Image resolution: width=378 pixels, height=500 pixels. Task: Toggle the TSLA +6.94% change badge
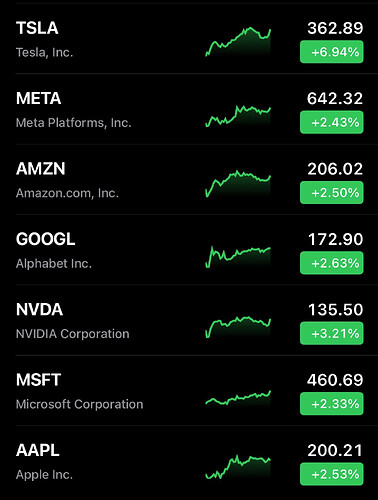pyautogui.click(x=332, y=52)
